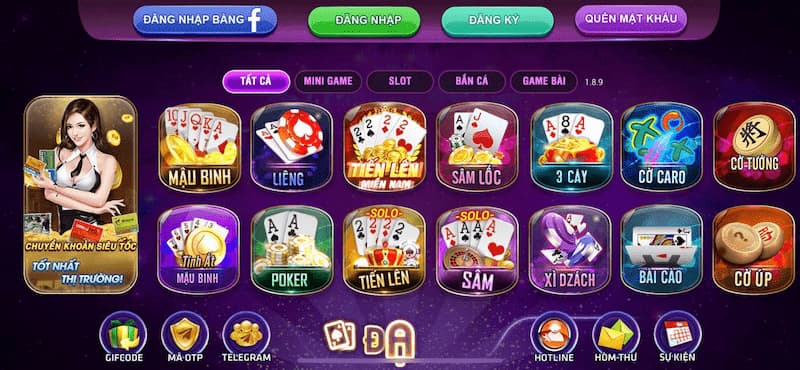Open the Mậu Binh card game
Screen dimensions: 800x370
tap(199, 147)
